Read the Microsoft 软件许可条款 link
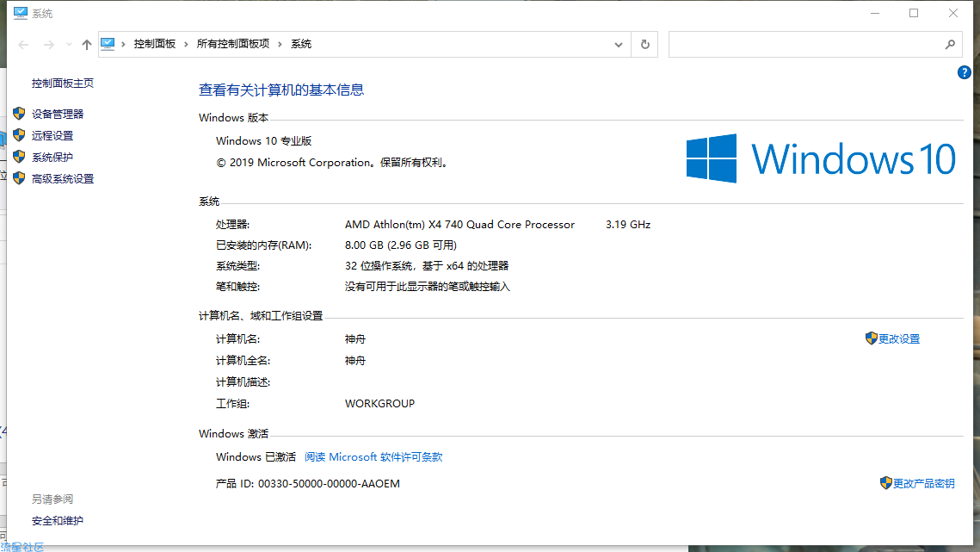 tap(373, 457)
